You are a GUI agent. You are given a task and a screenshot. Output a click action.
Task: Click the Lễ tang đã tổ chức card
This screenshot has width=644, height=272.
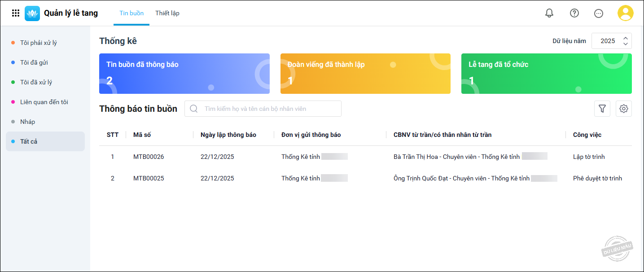pyautogui.click(x=546, y=74)
